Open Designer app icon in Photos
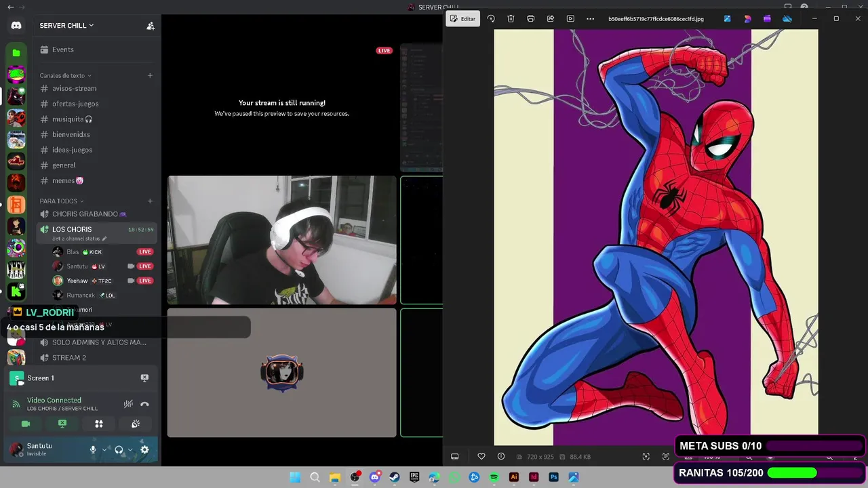The image size is (868, 488). (x=747, y=19)
